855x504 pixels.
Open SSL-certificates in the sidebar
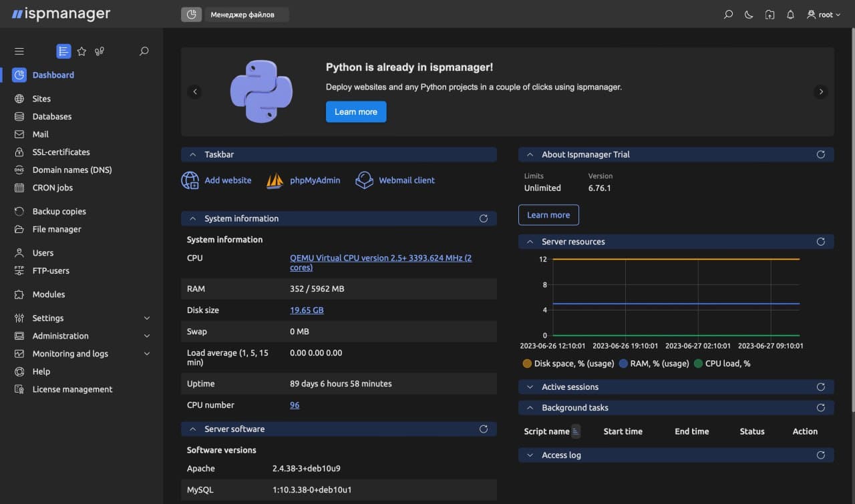[x=61, y=152]
